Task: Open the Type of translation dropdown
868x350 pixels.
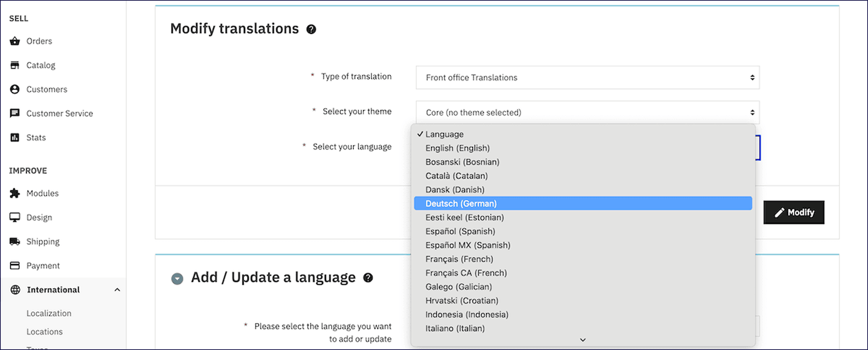Action: click(x=587, y=78)
